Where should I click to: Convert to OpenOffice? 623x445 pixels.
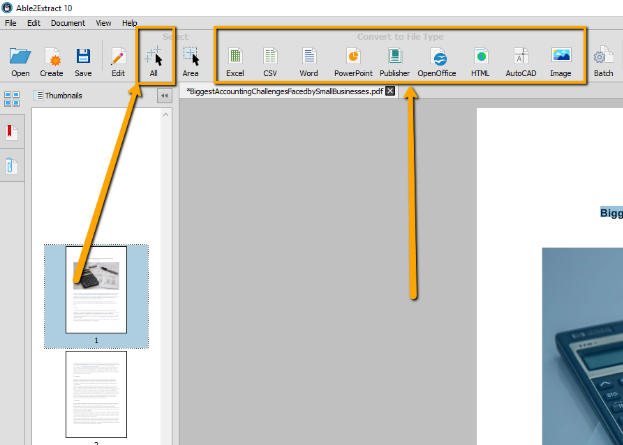coord(437,62)
